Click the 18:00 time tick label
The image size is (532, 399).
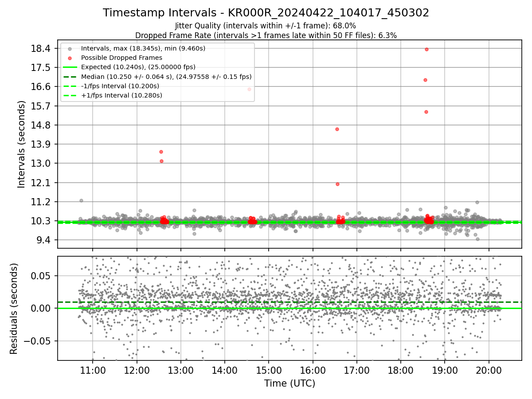tap(401, 370)
